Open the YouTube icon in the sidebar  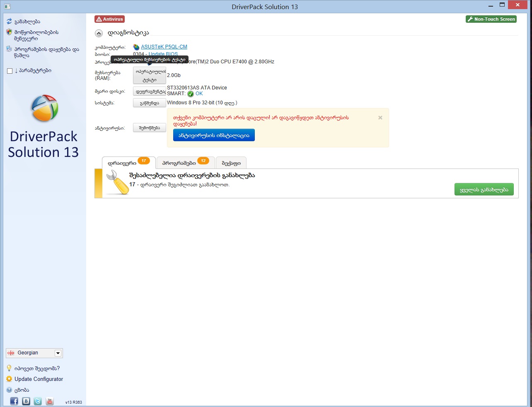pyautogui.click(x=50, y=401)
